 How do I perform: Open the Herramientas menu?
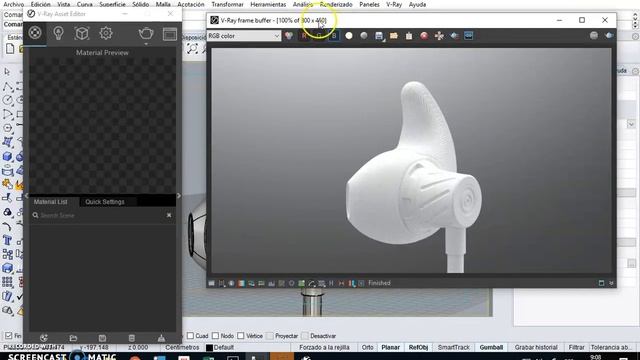point(268,4)
